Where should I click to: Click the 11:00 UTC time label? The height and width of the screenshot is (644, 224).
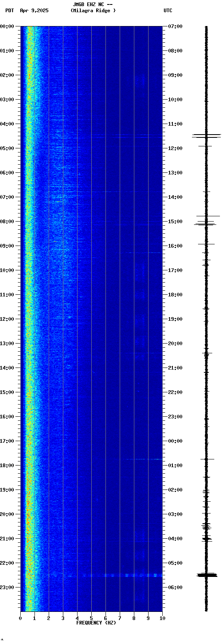pyautogui.click(x=175, y=124)
